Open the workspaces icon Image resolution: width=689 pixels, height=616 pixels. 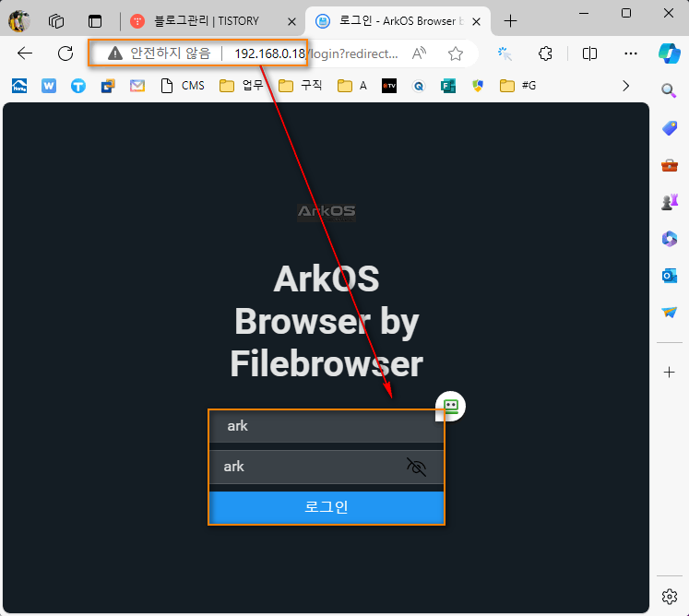coord(56,20)
